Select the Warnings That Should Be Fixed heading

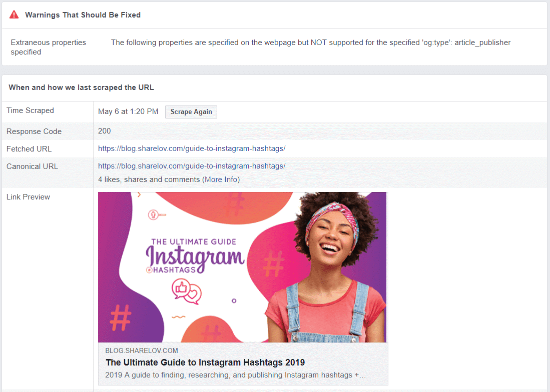tap(83, 14)
